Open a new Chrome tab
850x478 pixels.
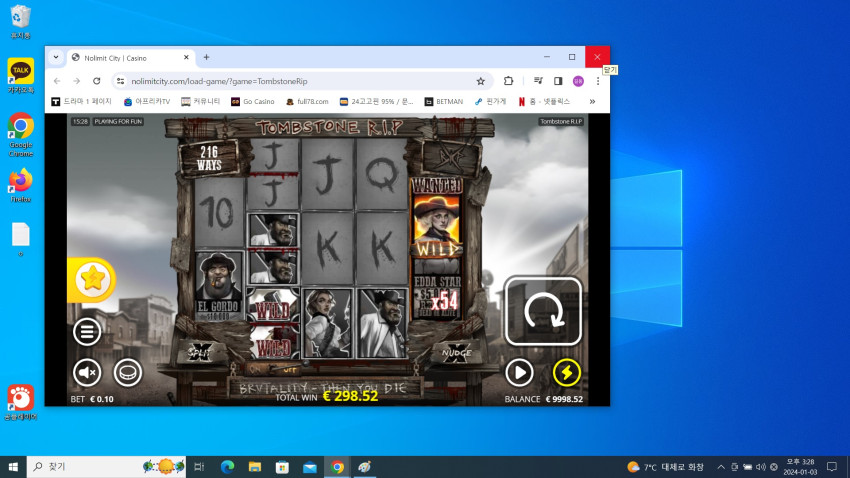tap(206, 57)
